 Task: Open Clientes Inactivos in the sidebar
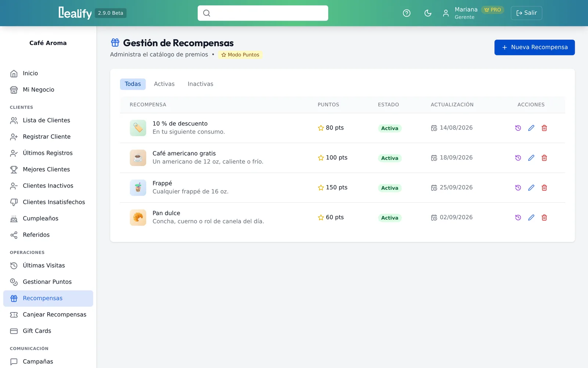point(48,186)
